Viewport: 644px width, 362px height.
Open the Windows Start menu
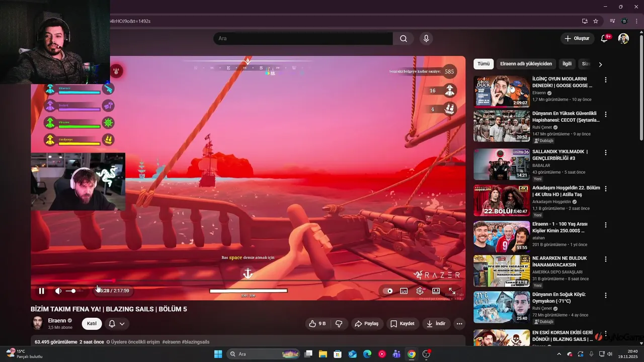[218, 354]
